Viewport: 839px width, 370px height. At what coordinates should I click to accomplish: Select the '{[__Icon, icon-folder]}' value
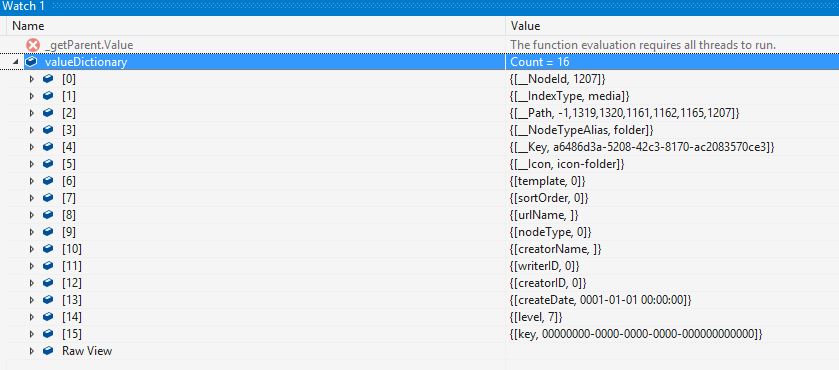tap(567, 164)
